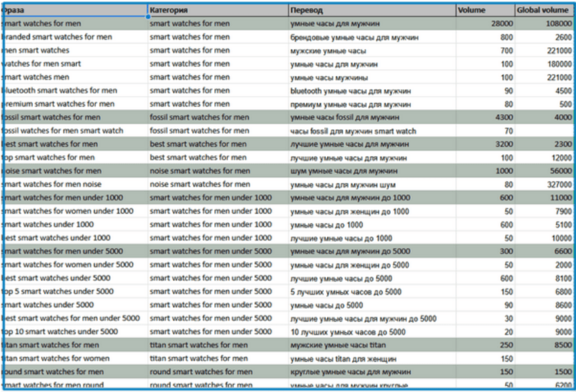Click phrase 'smart watches for women under 5000'
The width and height of the screenshot is (576, 392).
75,264
